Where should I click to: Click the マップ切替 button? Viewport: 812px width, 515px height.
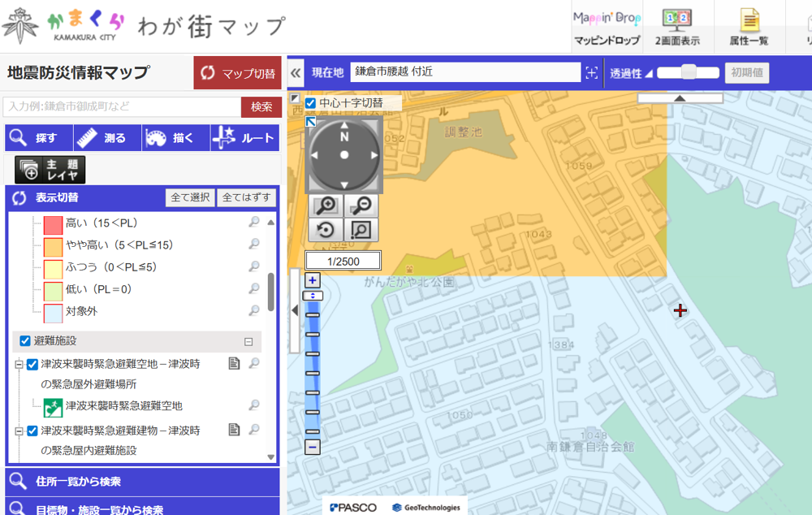(237, 73)
